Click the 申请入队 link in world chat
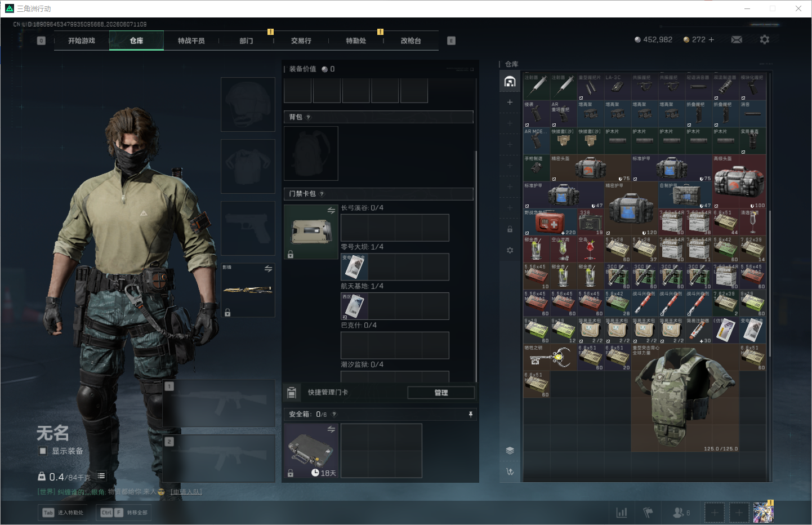This screenshot has height=525, width=812. [x=186, y=492]
